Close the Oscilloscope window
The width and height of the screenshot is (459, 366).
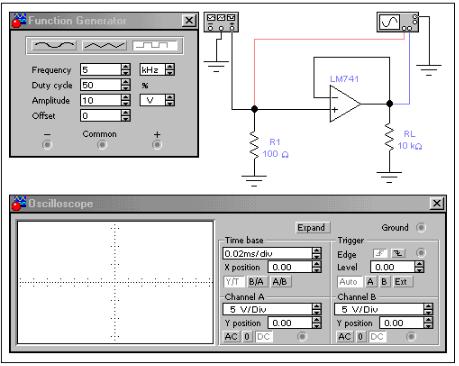[x=437, y=203]
